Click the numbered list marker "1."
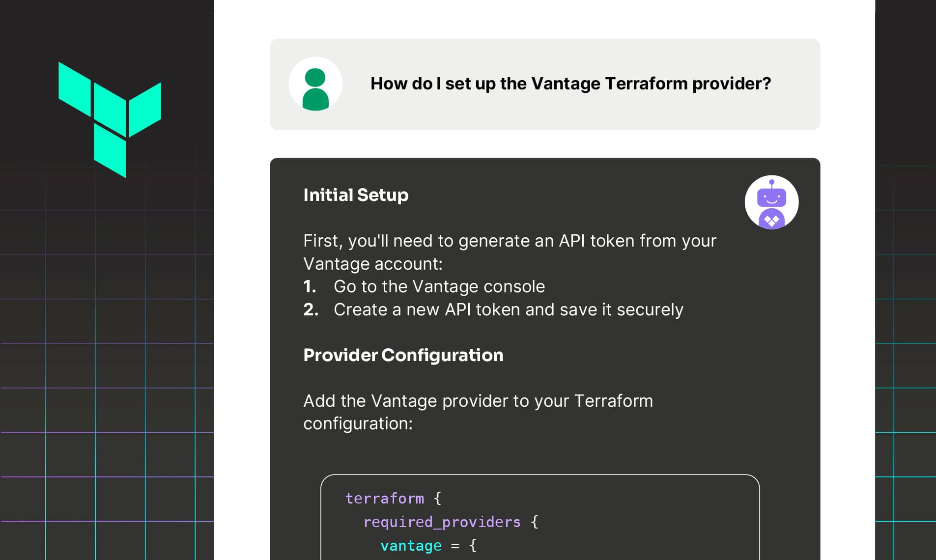The image size is (936, 560). point(310,286)
